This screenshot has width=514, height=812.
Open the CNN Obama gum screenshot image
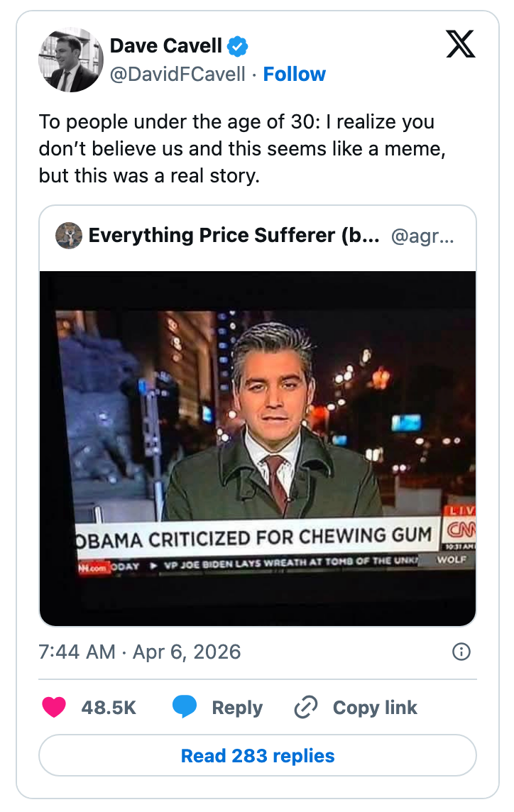(x=258, y=444)
